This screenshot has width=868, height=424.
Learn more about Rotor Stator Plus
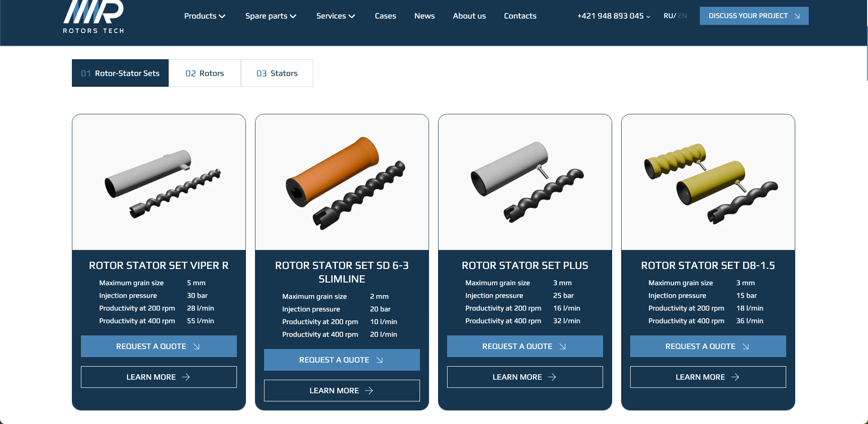pyautogui.click(x=525, y=377)
